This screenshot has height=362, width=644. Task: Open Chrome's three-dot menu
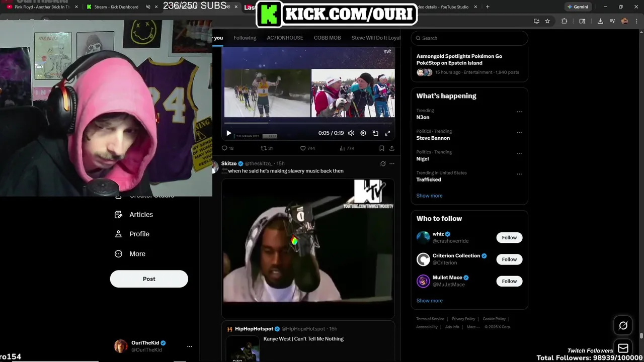pos(636,21)
